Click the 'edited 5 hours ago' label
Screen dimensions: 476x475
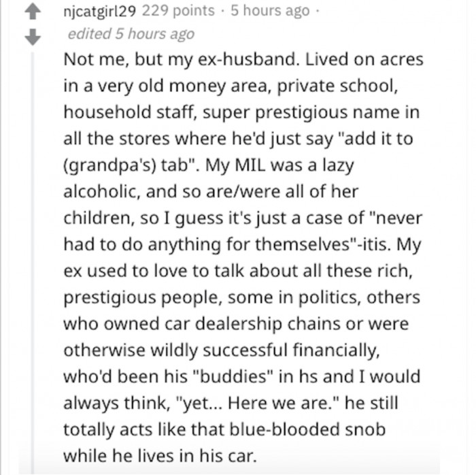click(131, 34)
